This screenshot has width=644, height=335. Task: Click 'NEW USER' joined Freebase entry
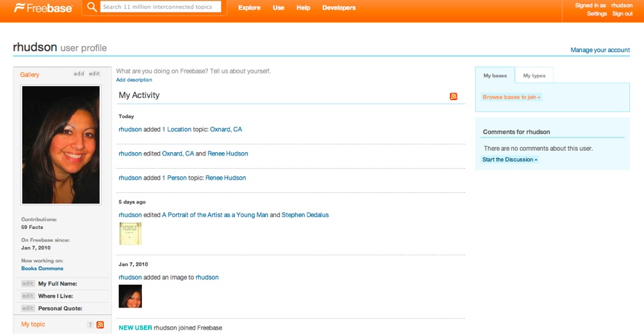135,328
